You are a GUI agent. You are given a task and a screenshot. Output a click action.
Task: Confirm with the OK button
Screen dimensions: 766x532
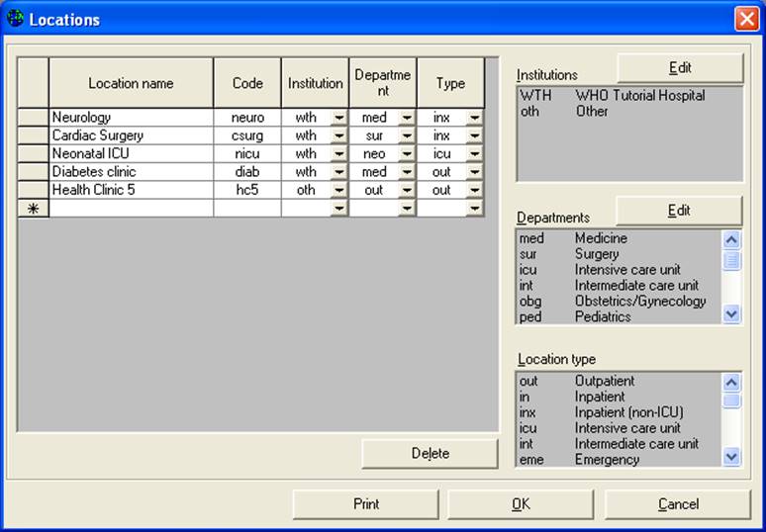click(x=521, y=504)
